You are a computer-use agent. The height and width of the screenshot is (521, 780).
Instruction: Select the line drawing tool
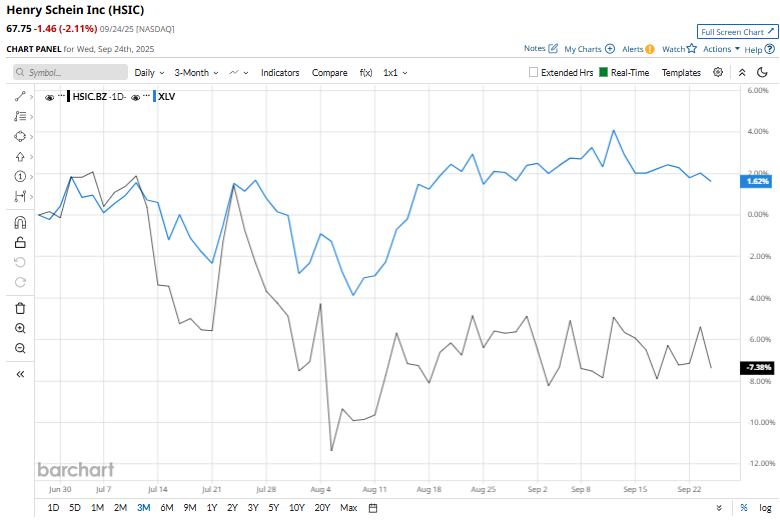click(20, 96)
